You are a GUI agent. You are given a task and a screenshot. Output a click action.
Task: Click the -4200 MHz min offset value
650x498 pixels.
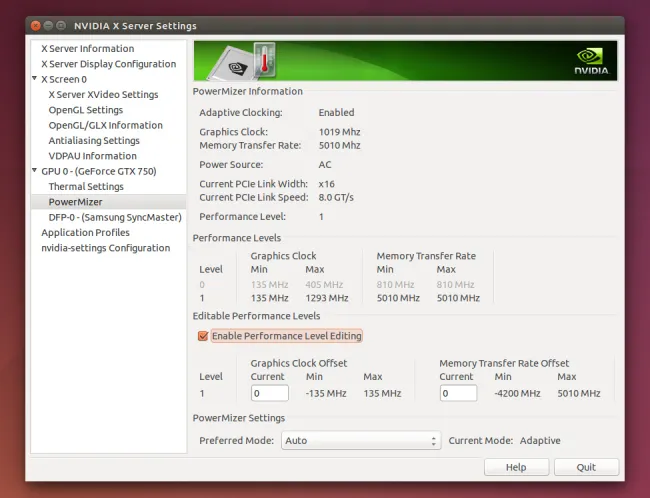coord(517,394)
